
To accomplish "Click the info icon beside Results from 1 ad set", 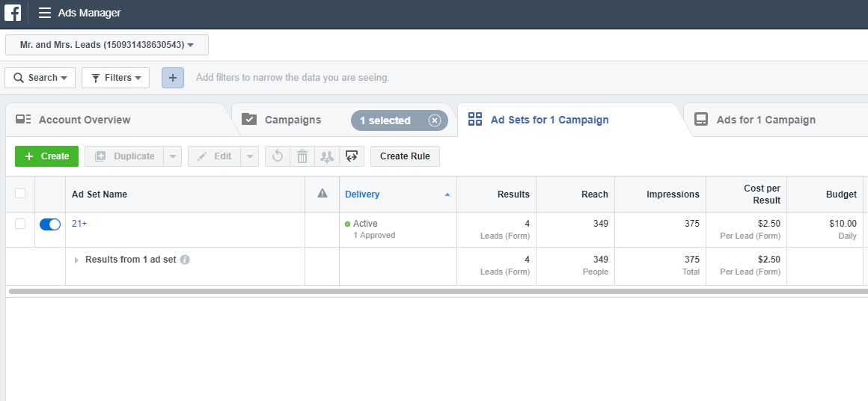I will point(185,260).
